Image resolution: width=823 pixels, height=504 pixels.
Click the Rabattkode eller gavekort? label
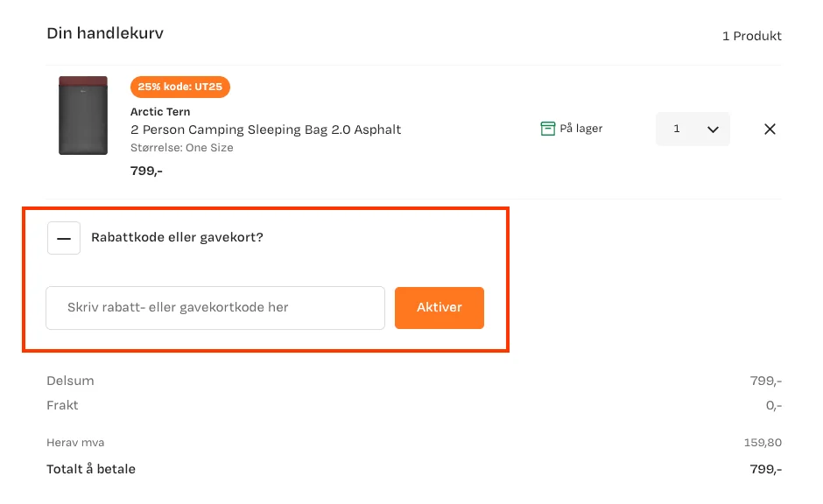pyautogui.click(x=177, y=238)
